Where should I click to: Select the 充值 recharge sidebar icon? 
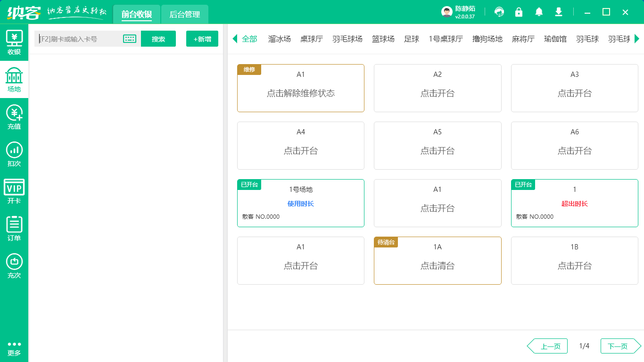[14, 117]
